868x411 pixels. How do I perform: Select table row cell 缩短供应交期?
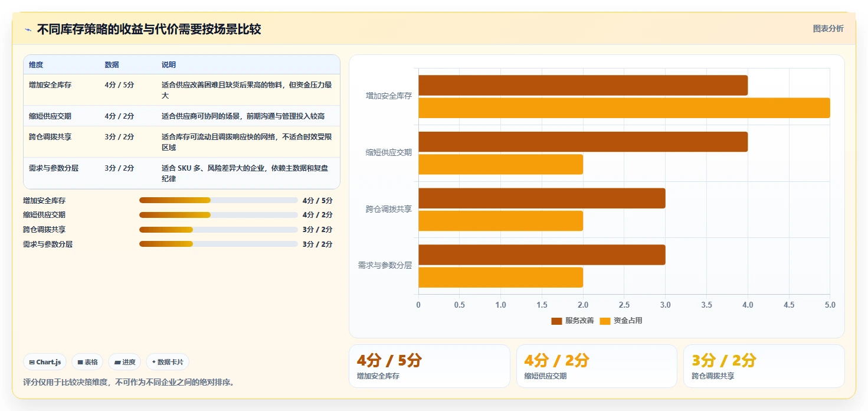[x=50, y=116]
